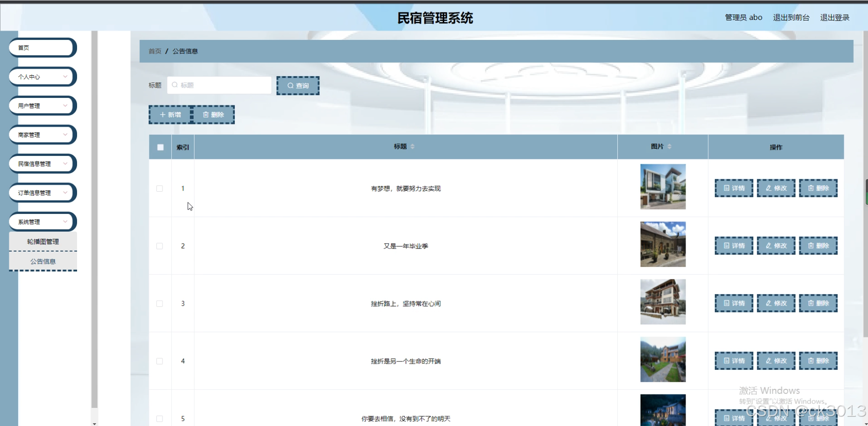Viewport: 868px width, 426px height.
Task: Click 首页 breadcrumb link
Action: click(155, 51)
